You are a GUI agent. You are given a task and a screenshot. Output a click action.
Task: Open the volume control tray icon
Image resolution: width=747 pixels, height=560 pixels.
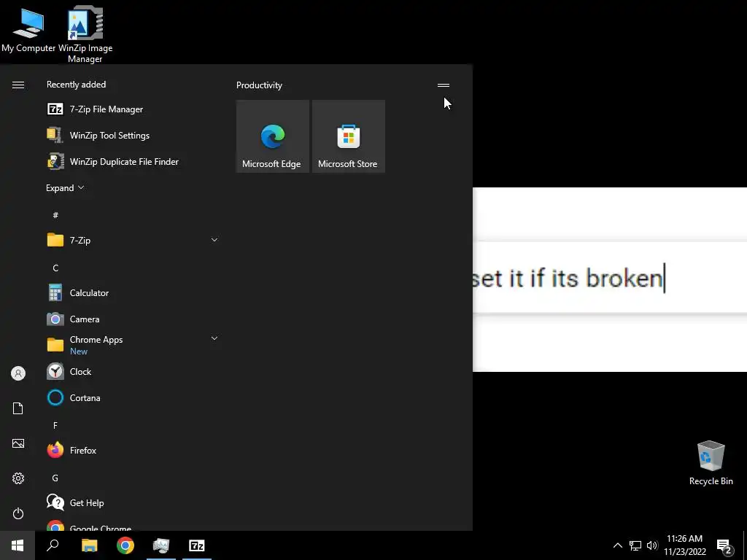tap(651, 545)
